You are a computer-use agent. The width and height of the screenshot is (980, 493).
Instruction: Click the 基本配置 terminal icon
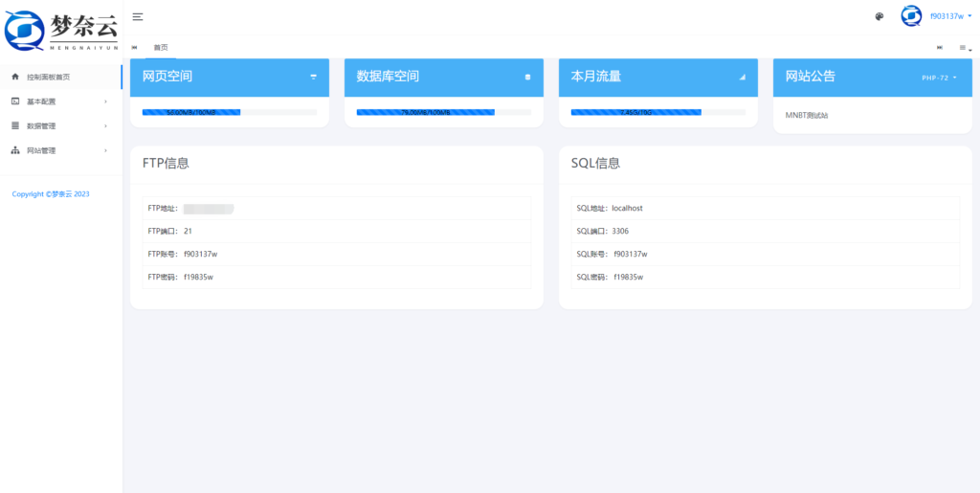[x=15, y=101]
